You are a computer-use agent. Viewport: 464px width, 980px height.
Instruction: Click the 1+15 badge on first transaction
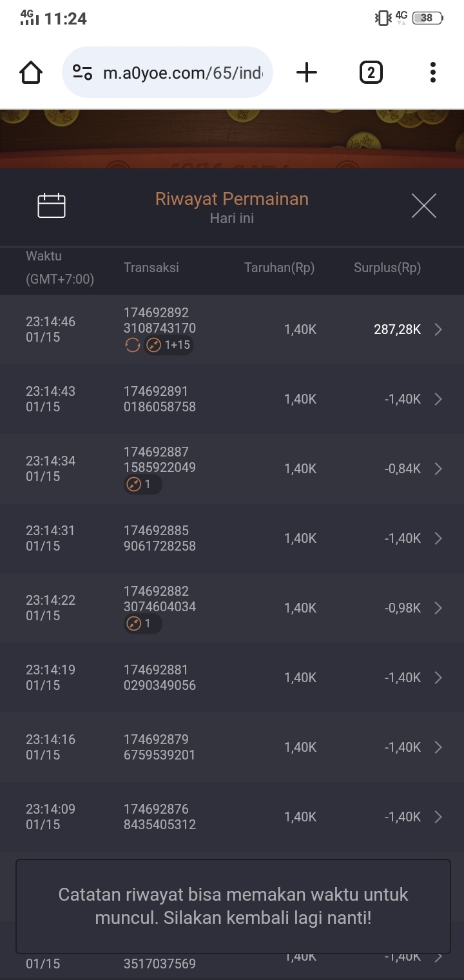169,346
